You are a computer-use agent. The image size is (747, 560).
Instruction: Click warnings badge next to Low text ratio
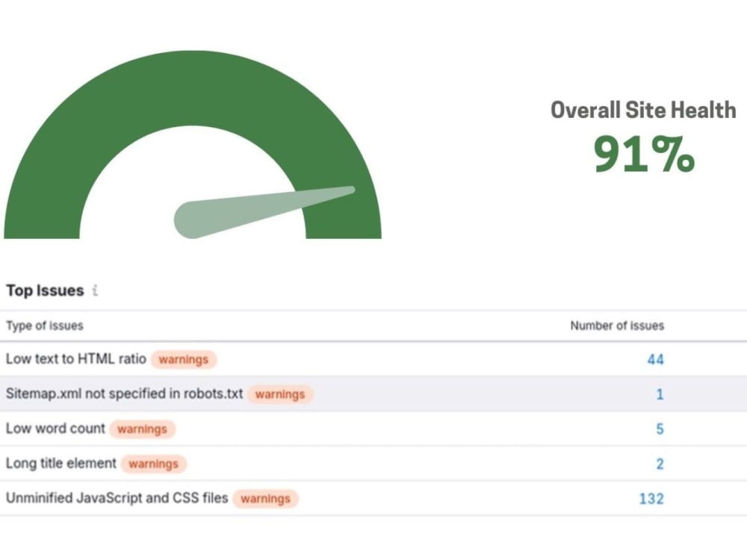coord(184,360)
